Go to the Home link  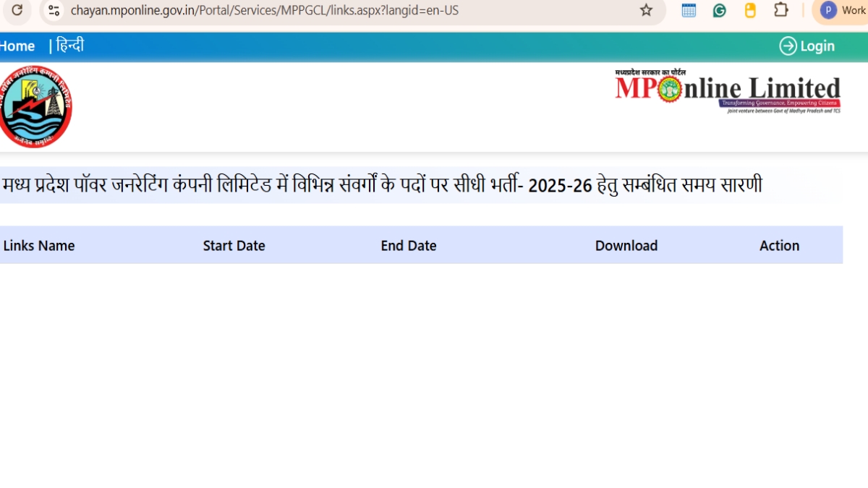pos(17,46)
